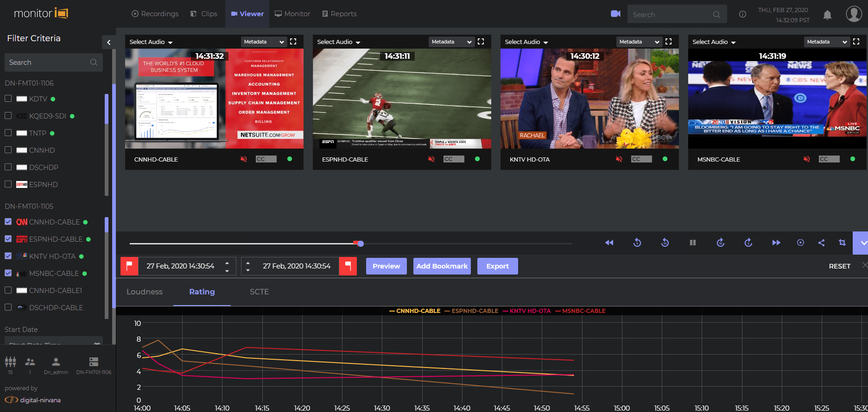868x412 pixels.
Task: Open notifications bell
Action: click(827, 15)
